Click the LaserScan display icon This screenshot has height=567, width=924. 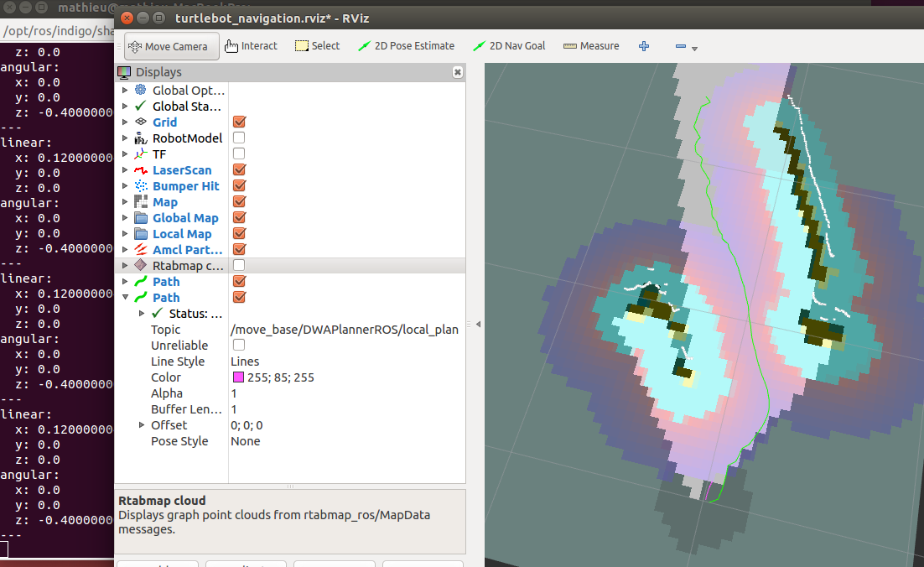pyautogui.click(x=141, y=170)
